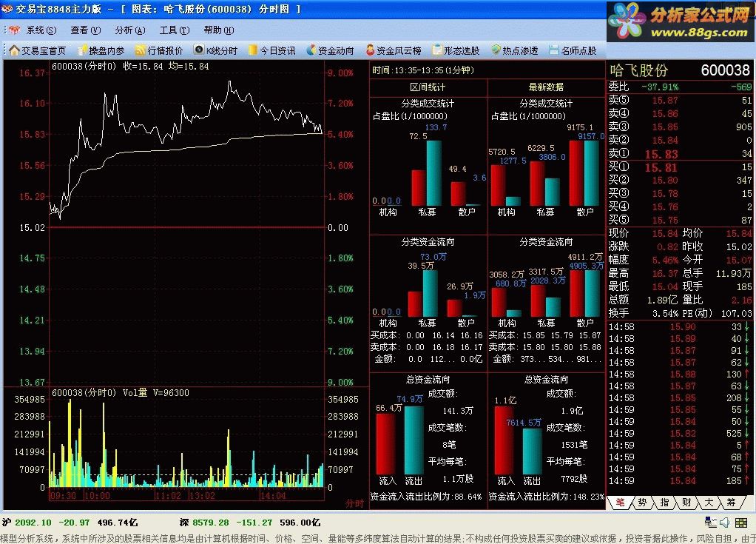Screen dimensions: 756x544
Task: Click the 换手 3.54% value
Action: 665,314
